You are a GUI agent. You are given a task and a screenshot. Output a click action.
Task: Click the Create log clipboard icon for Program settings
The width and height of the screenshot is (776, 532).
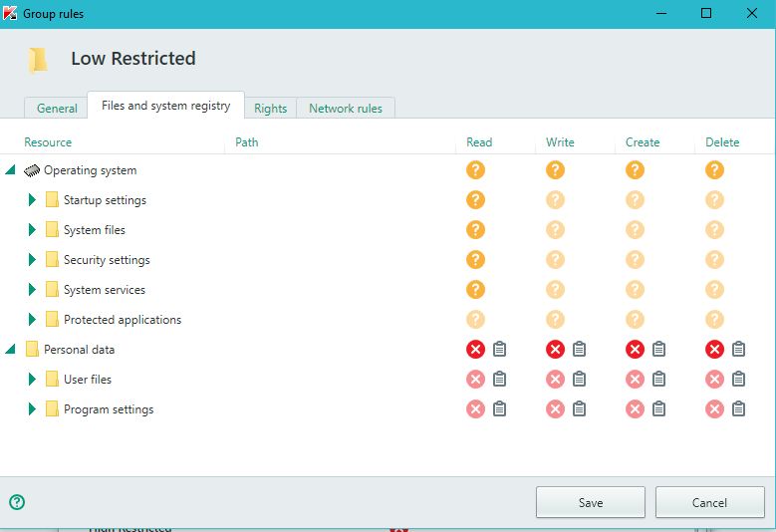point(658,408)
